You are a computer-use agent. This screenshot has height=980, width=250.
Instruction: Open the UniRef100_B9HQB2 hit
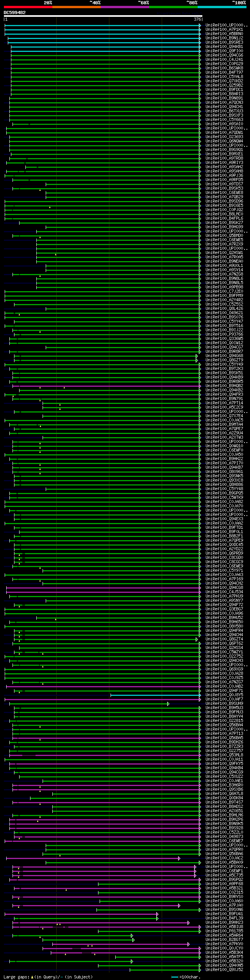click(224, 386)
